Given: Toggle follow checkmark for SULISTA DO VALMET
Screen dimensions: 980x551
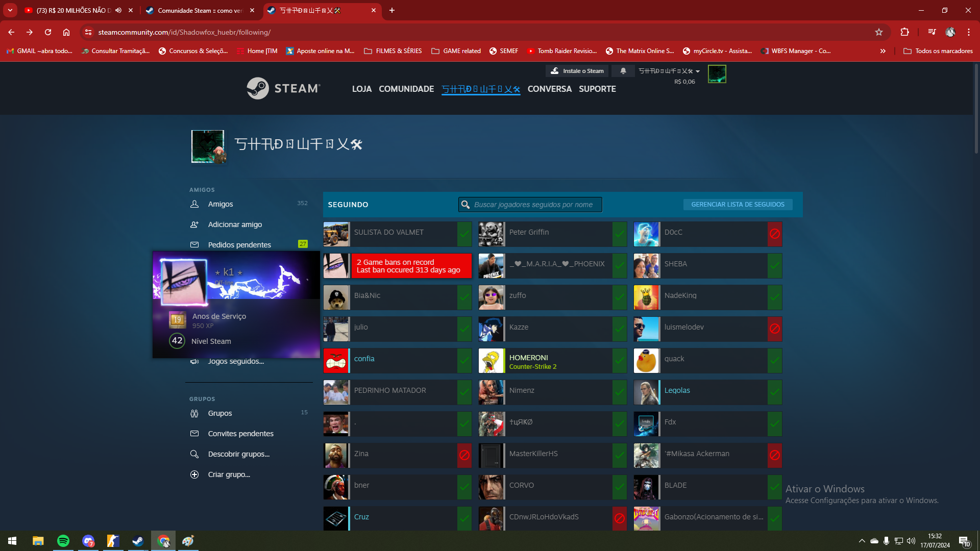Looking at the screenshot, I should coord(464,234).
